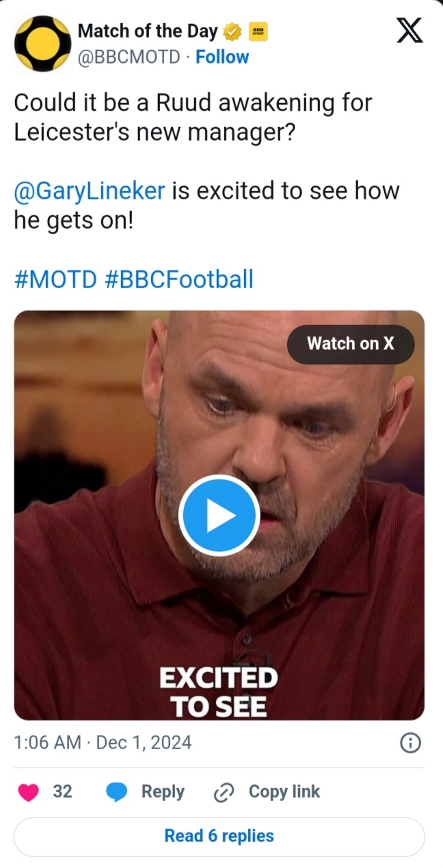
Task: Click the Follow link
Action: pyautogui.click(x=222, y=57)
